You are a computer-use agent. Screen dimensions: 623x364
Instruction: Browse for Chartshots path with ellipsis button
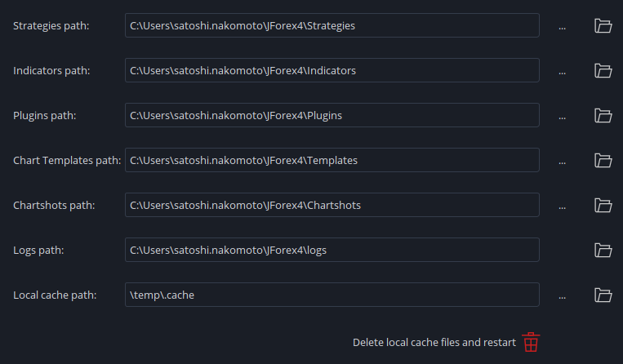click(x=562, y=206)
